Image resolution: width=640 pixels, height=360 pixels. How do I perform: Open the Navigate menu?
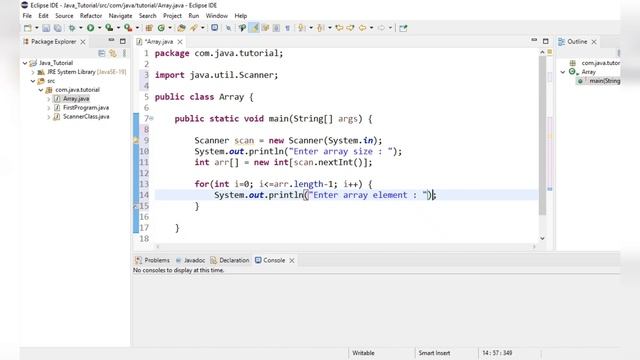(x=120, y=16)
